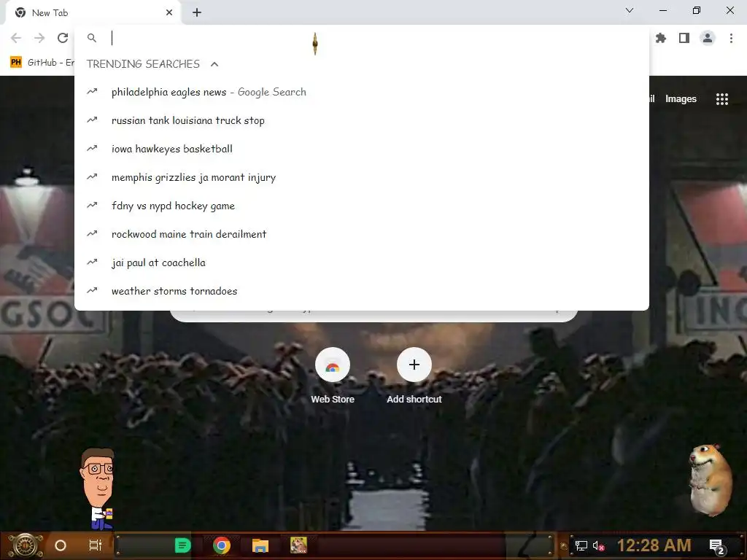Open Chrome from the taskbar
The image size is (747, 560).
[x=222, y=545]
